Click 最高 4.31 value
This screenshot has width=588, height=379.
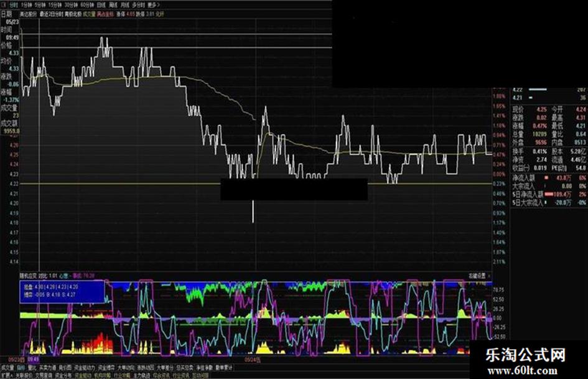tap(581, 118)
